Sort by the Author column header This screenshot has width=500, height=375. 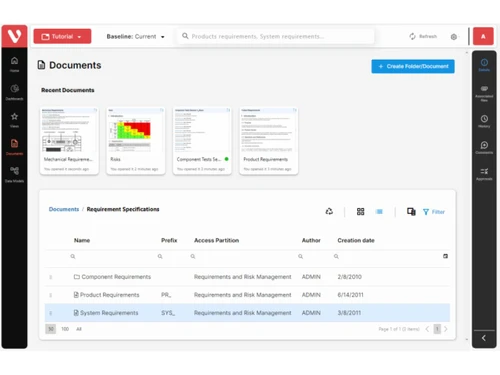pyautogui.click(x=311, y=240)
